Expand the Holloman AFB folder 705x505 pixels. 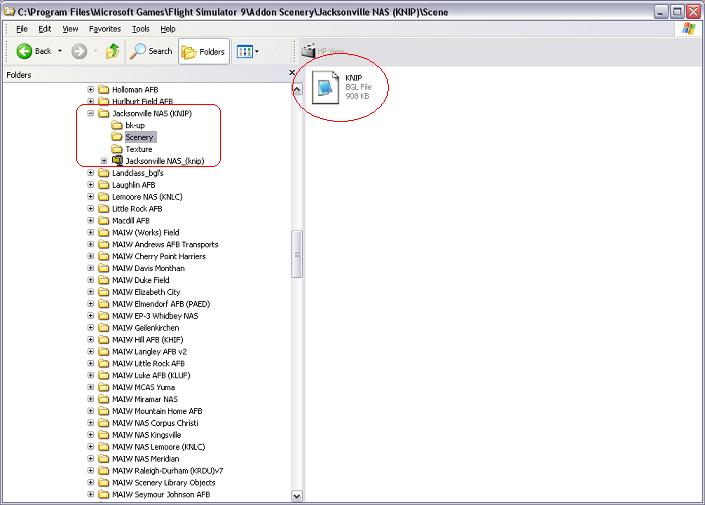(x=91, y=89)
